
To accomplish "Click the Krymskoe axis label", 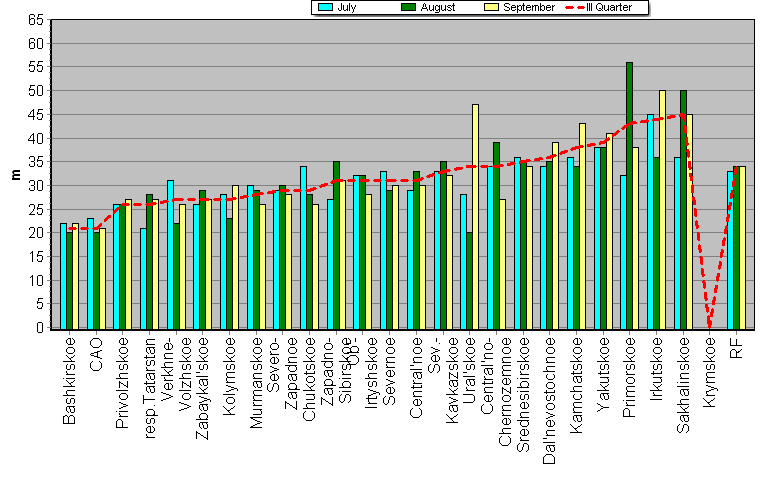I will pos(710,372).
